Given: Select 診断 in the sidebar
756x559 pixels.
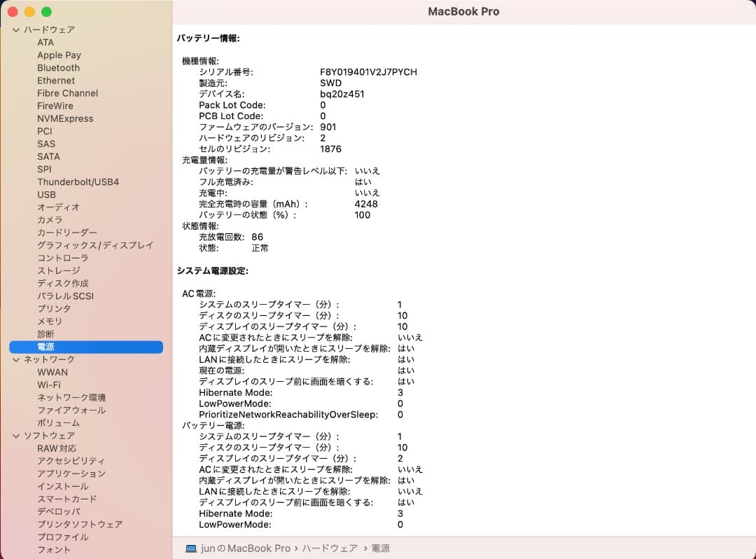Looking at the screenshot, I should pos(46,333).
